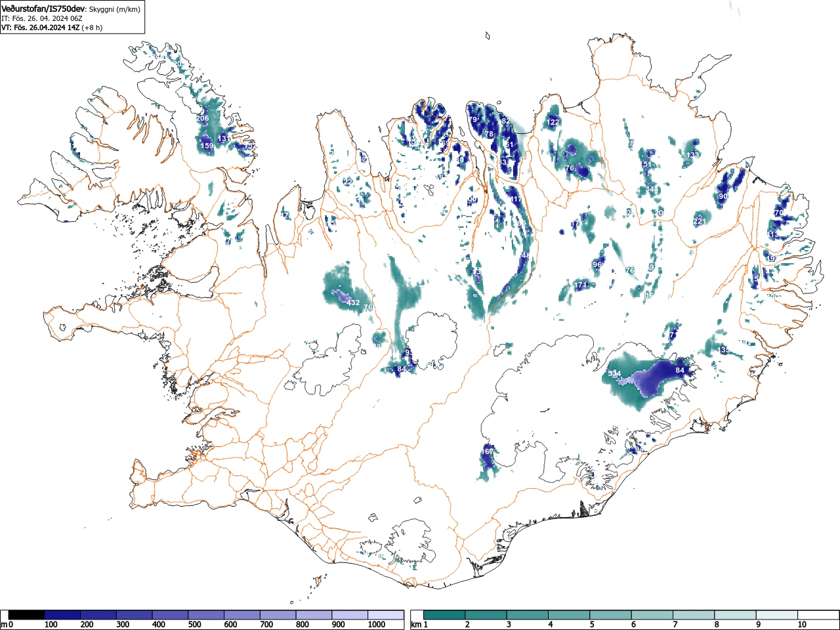Click the 500 tick label on meter scale
Viewport: 840px width, 630px height.
(194, 625)
